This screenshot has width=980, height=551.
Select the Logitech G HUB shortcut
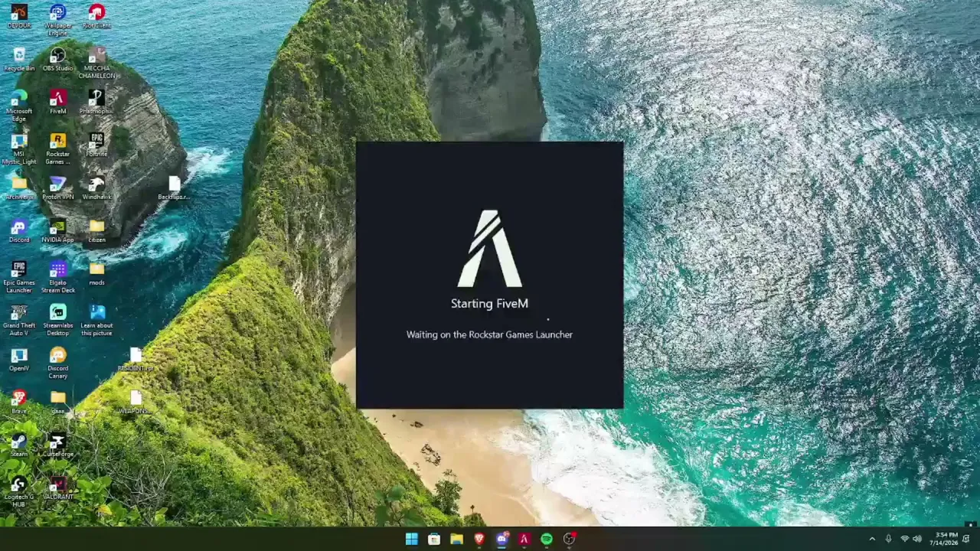(19, 491)
